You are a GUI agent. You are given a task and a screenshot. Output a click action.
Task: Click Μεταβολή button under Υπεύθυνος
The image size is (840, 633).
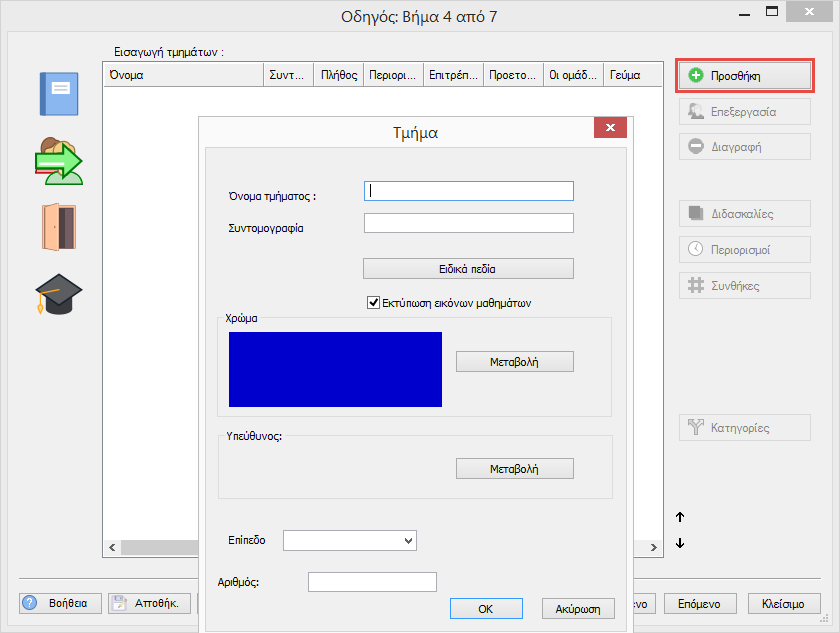(514, 469)
